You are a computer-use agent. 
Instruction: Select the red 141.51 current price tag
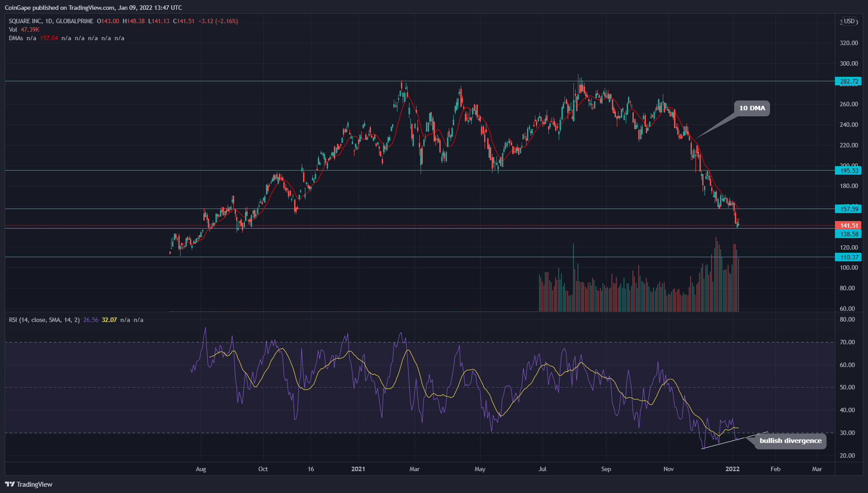click(x=848, y=226)
